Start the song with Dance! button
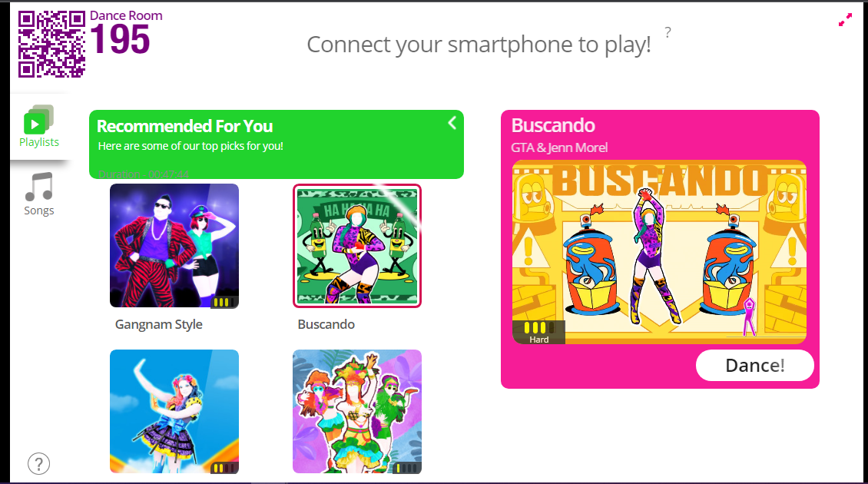 [x=754, y=366]
